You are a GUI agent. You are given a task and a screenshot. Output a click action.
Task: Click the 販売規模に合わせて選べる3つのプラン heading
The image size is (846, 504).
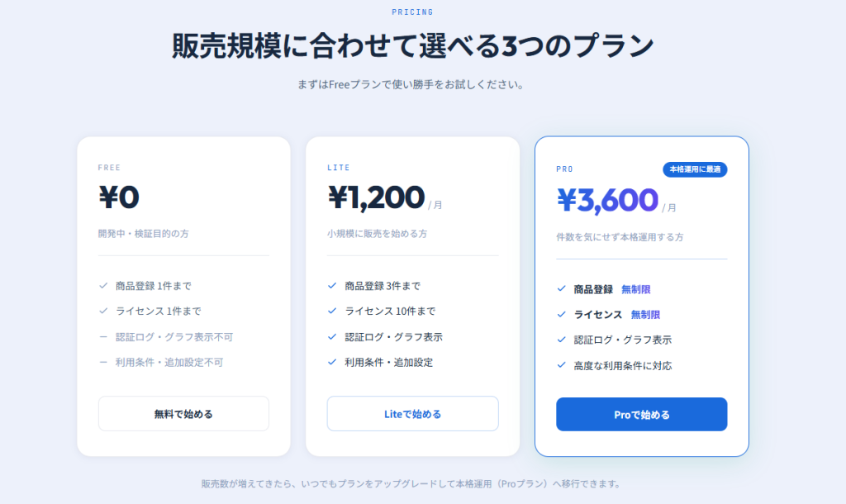point(413,46)
